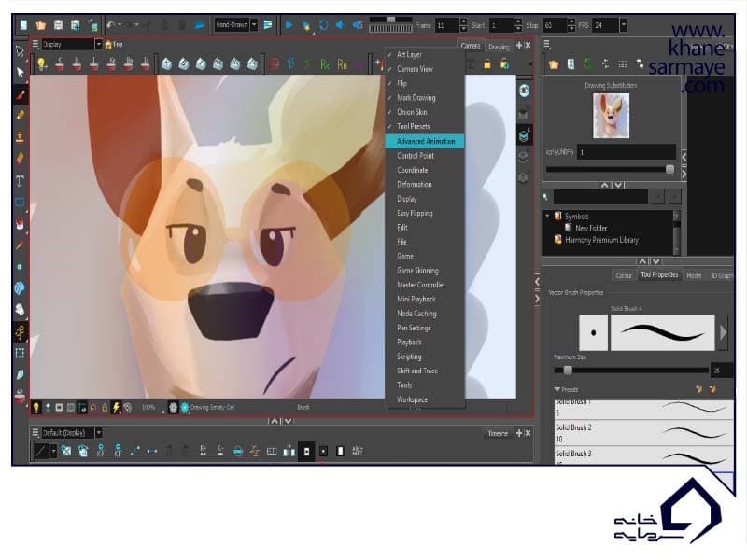The width and height of the screenshot is (747, 560).
Task: Select the Solid Brush 3 preset
Action: click(643, 455)
